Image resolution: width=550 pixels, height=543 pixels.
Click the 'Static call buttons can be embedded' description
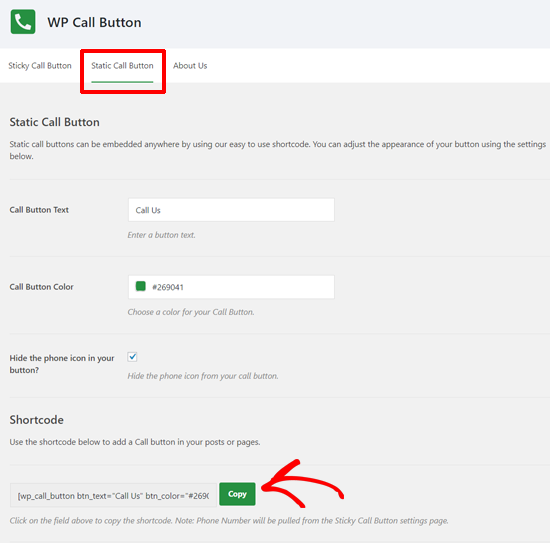pos(277,150)
